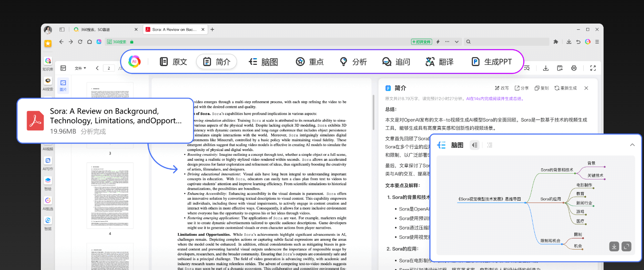Open the 智脑 sidebar item
The image size is (644, 270).
coord(48,224)
